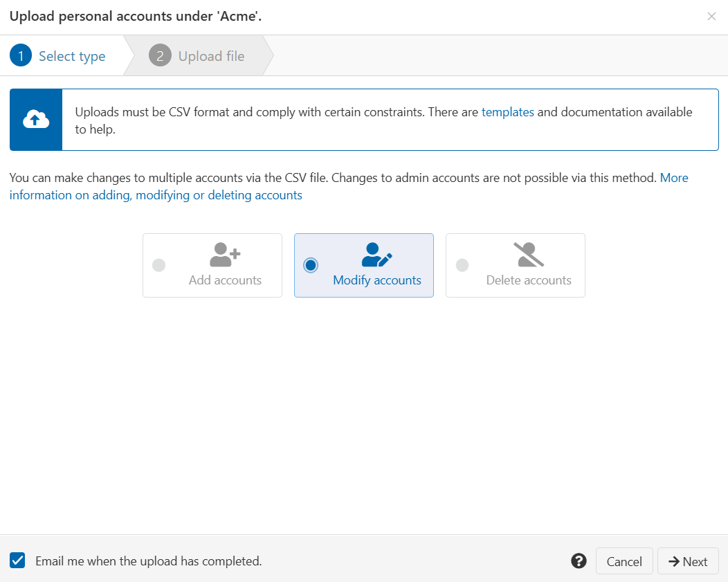The width and height of the screenshot is (728, 582).
Task: Click the step 1 numbered circle
Action: pyautogui.click(x=21, y=55)
